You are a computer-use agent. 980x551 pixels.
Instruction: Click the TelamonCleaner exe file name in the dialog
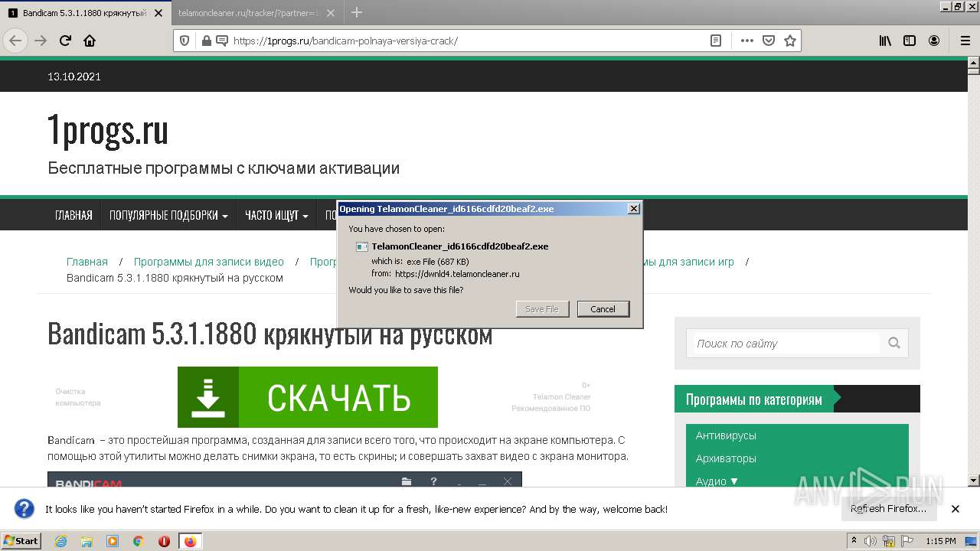click(459, 246)
